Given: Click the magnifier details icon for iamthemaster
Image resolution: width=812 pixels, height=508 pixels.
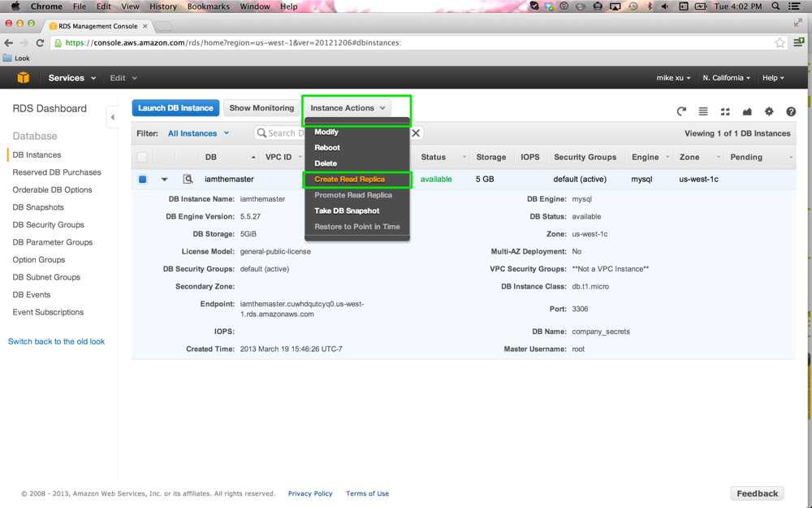Looking at the screenshot, I should pos(188,179).
